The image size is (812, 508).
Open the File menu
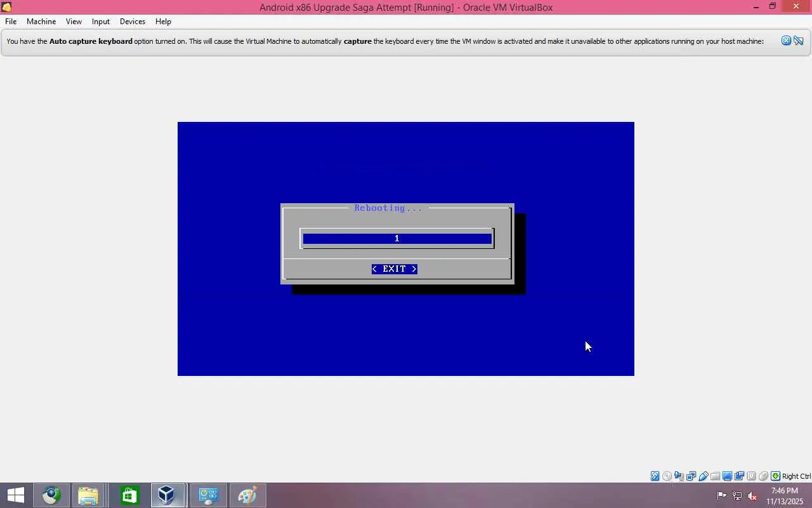[x=11, y=22]
